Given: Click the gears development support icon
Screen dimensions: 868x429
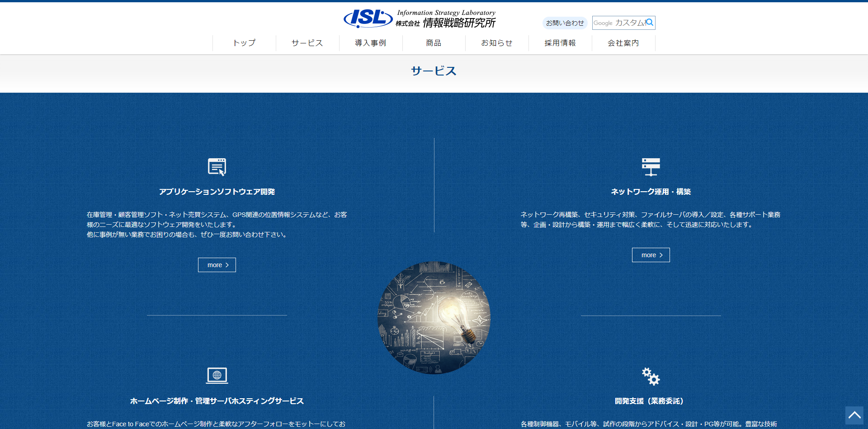Looking at the screenshot, I should (651, 376).
